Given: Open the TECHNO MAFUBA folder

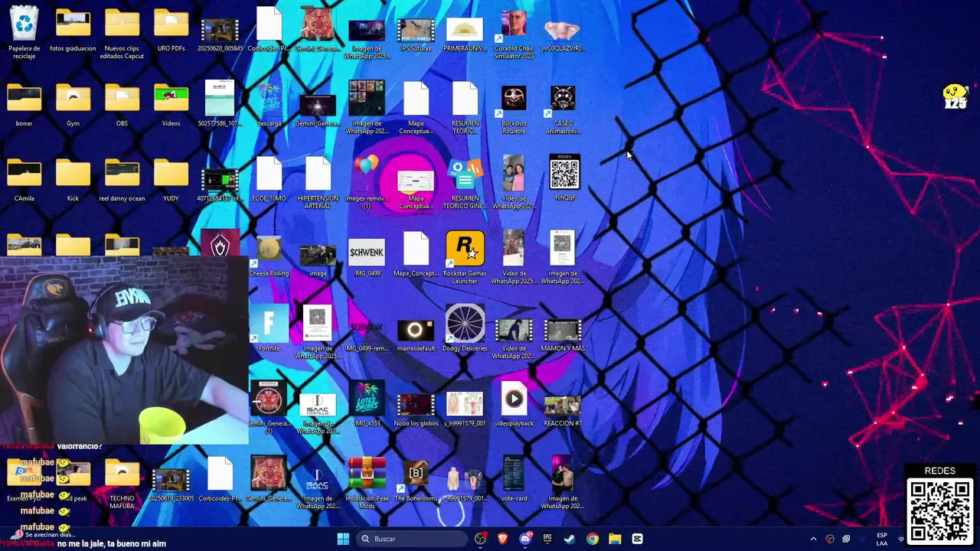Looking at the screenshot, I should click(x=122, y=484).
